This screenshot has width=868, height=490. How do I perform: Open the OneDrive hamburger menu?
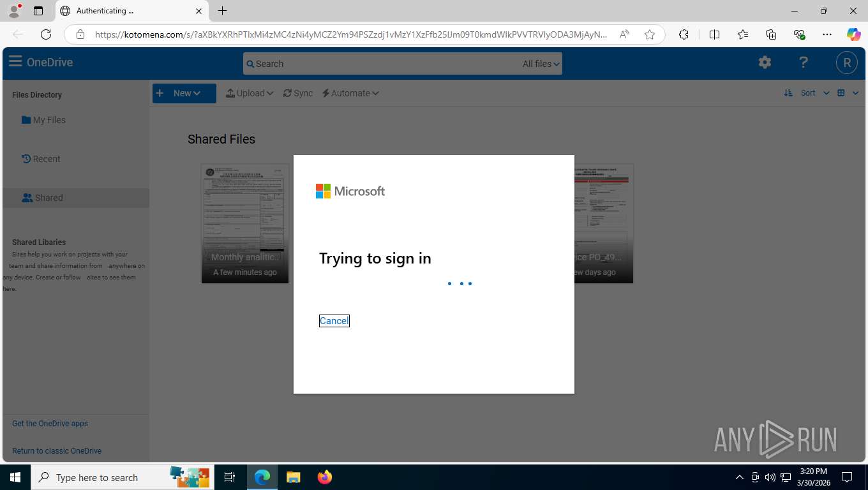click(15, 62)
